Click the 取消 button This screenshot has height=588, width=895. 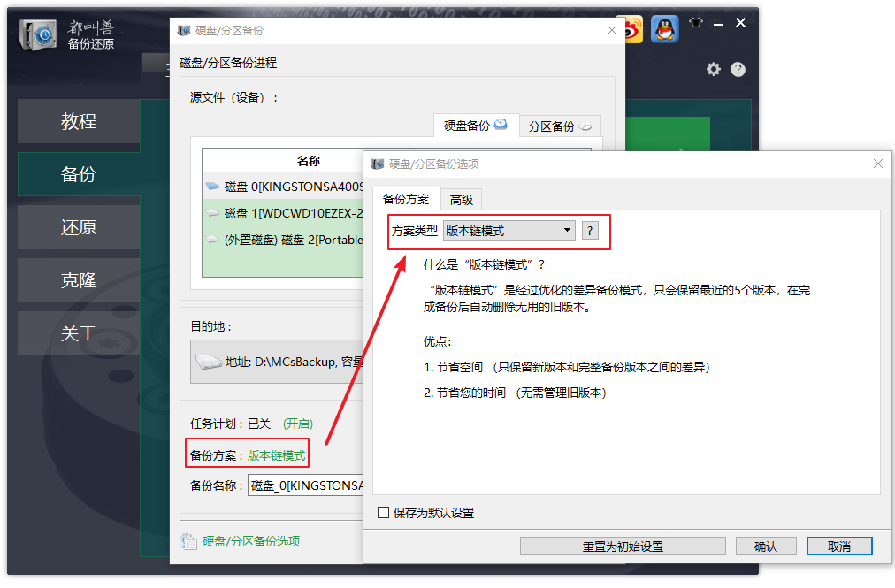coord(839,546)
